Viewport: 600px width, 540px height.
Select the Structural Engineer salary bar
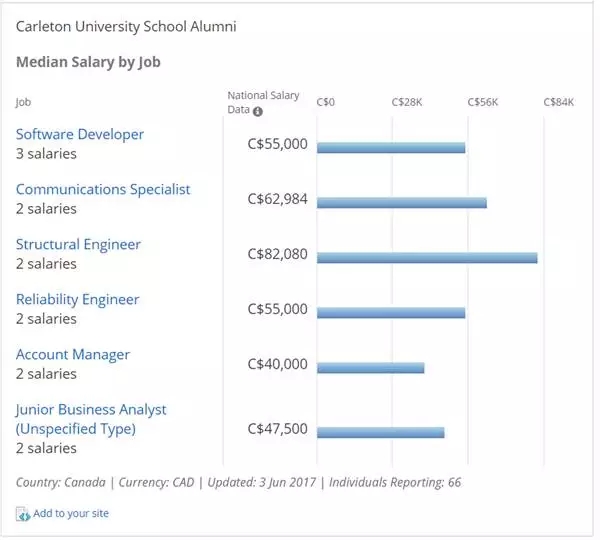[427, 257]
